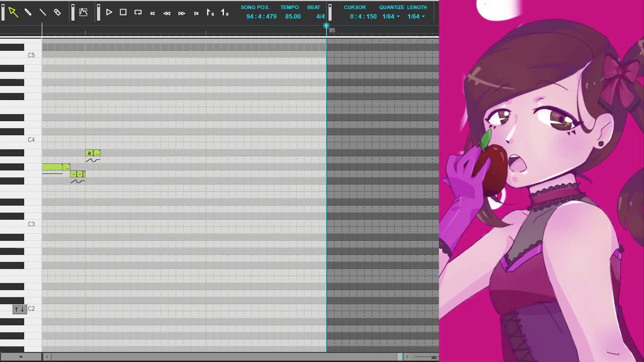This screenshot has height=362, width=644.
Task: Open the Quantize 1/64 dropdown
Action: (x=391, y=17)
